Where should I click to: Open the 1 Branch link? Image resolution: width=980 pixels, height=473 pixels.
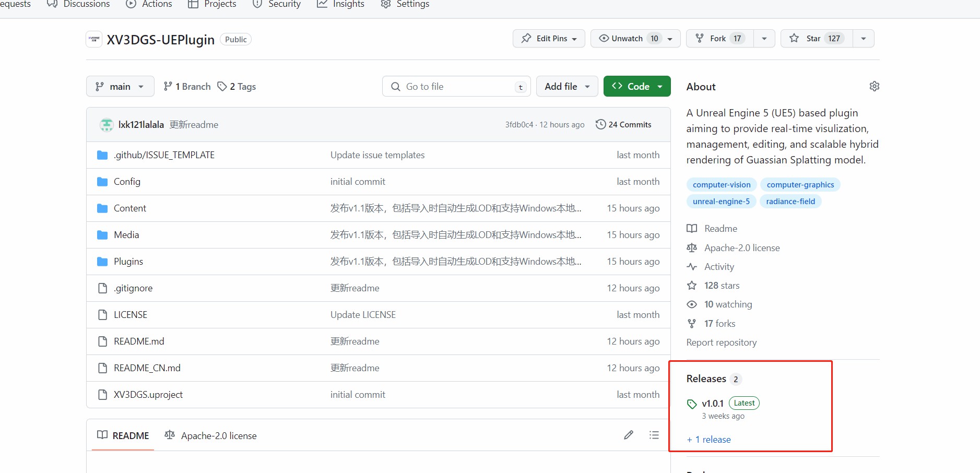[x=187, y=87]
